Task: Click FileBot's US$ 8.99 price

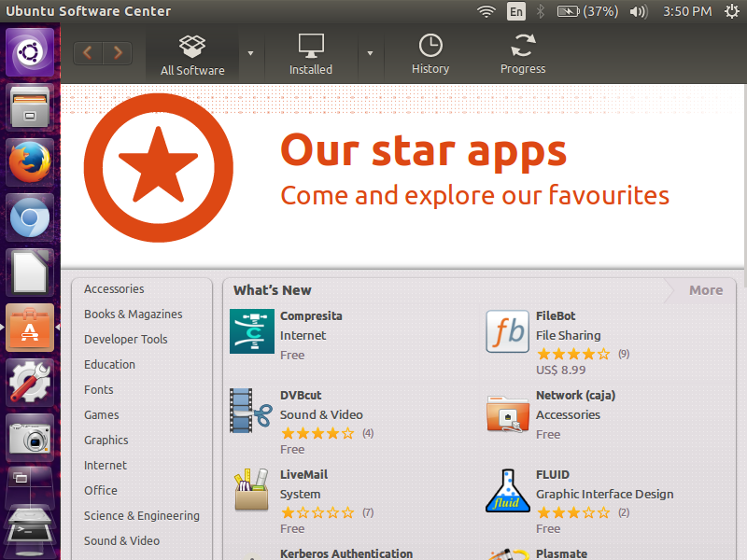Action: (561, 371)
